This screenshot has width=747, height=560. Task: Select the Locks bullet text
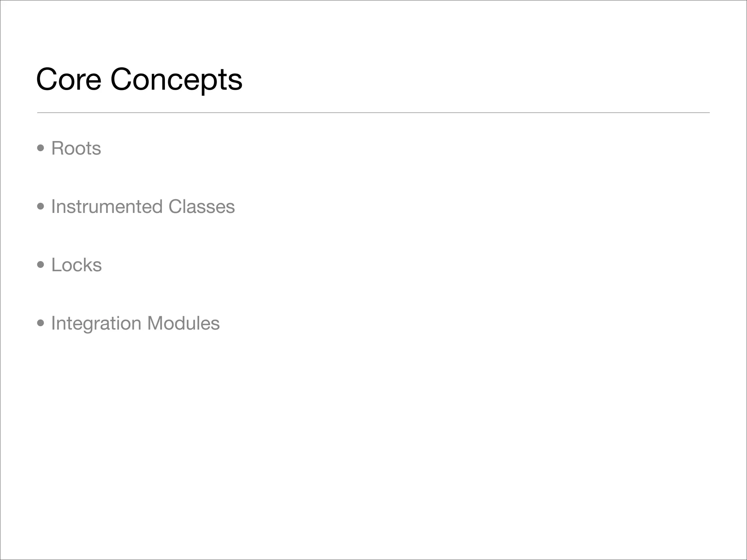(x=77, y=265)
